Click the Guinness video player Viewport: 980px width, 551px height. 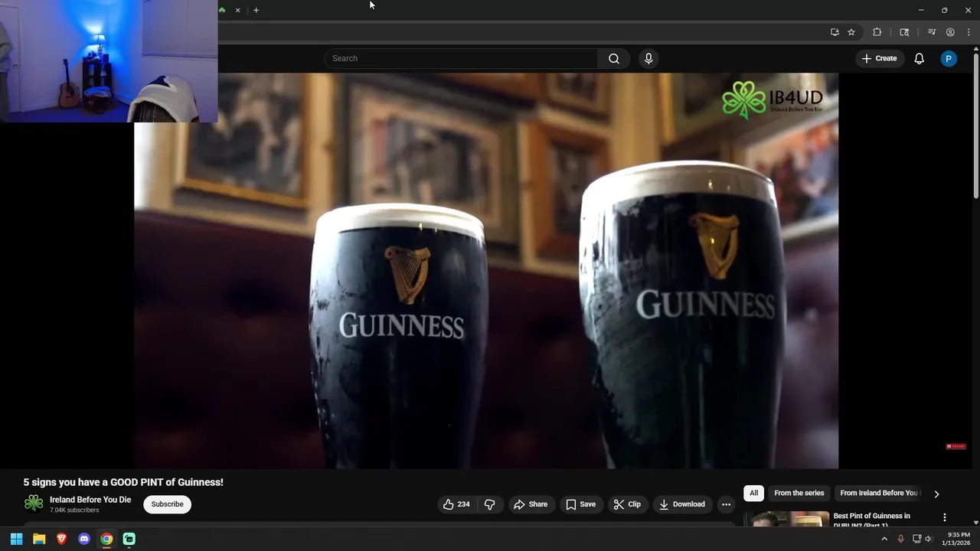coord(486,271)
